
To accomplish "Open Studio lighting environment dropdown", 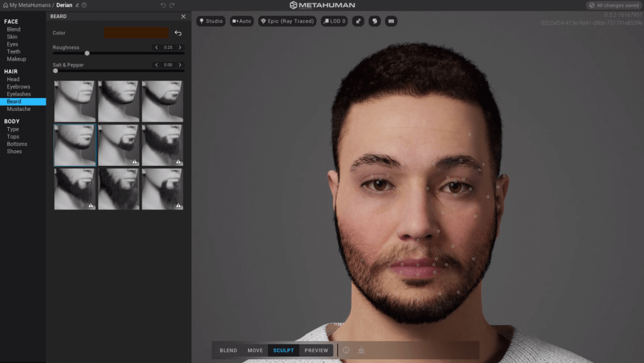I will click(211, 21).
